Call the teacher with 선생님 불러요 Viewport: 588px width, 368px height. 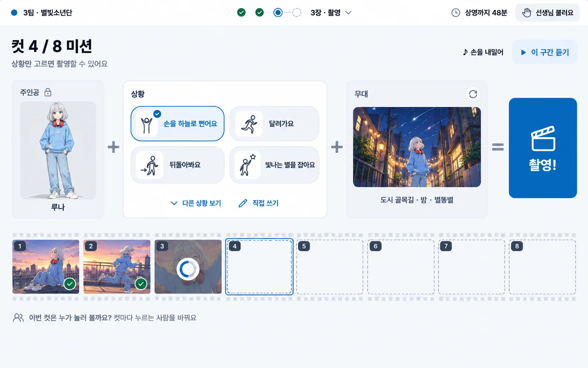pos(548,13)
